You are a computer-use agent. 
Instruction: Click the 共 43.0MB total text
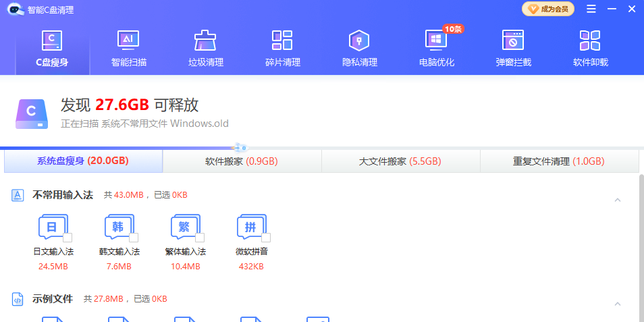click(124, 195)
